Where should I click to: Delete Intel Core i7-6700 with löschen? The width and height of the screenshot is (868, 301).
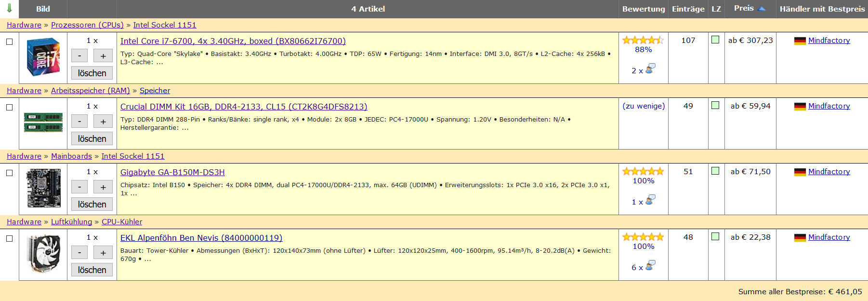(92, 73)
